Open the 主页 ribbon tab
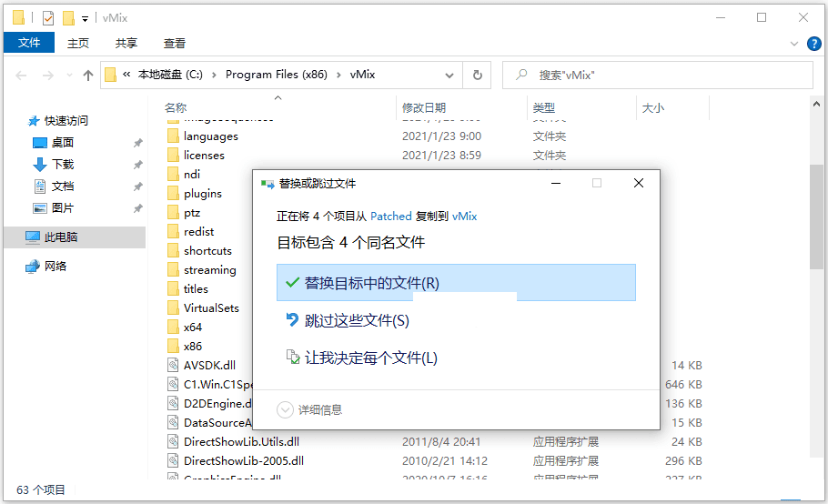This screenshot has height=504, width=828. (78, 44)
